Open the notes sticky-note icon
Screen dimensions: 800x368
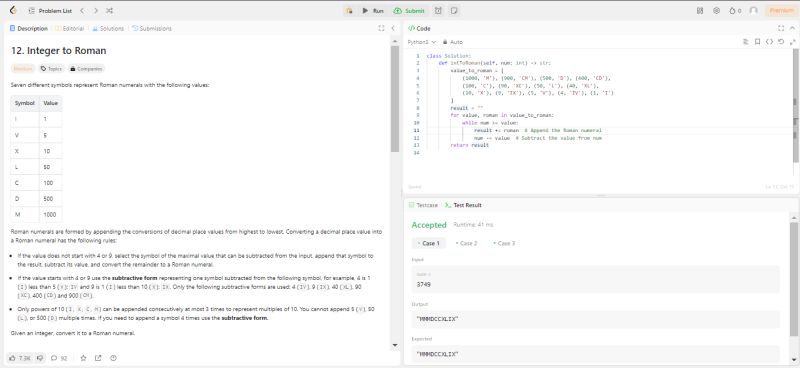(454, 11)
